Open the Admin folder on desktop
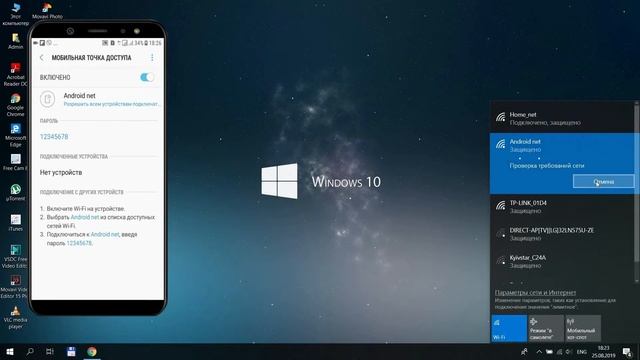This screenshot has height=360, width=640. pyautogui.click(x=16, y=41)
